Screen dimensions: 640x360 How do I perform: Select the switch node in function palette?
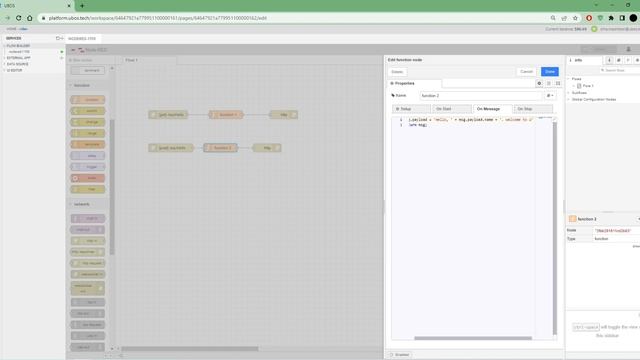click(88, 111)
